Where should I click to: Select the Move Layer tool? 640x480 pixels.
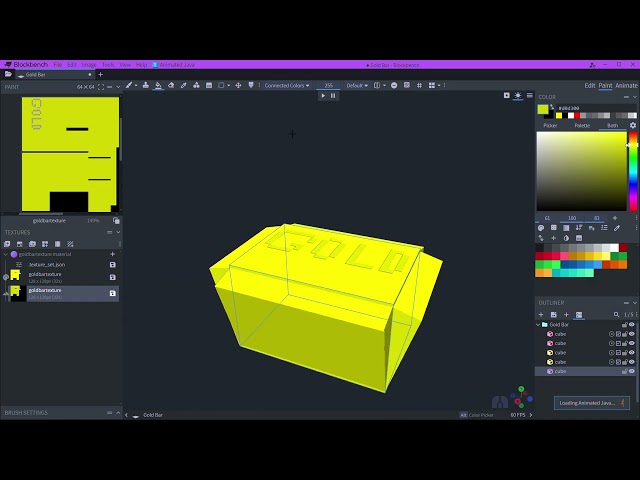click(x=238, y=85)
